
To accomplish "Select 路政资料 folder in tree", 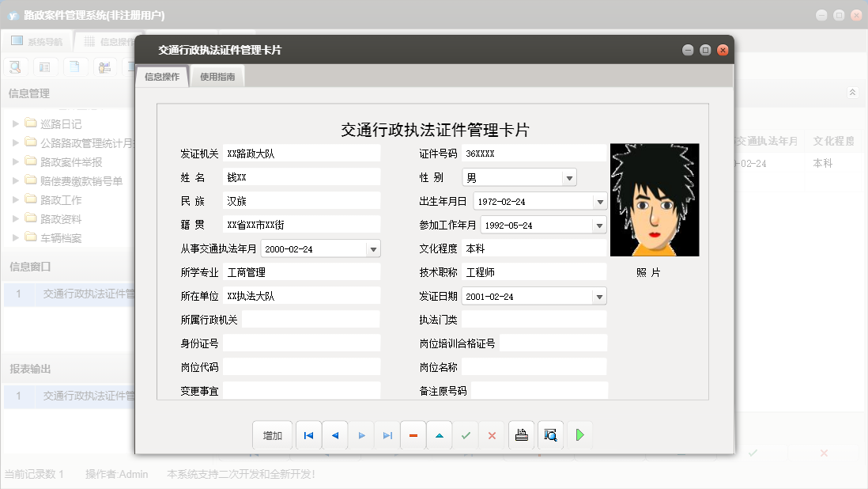I will pos(53,218).
